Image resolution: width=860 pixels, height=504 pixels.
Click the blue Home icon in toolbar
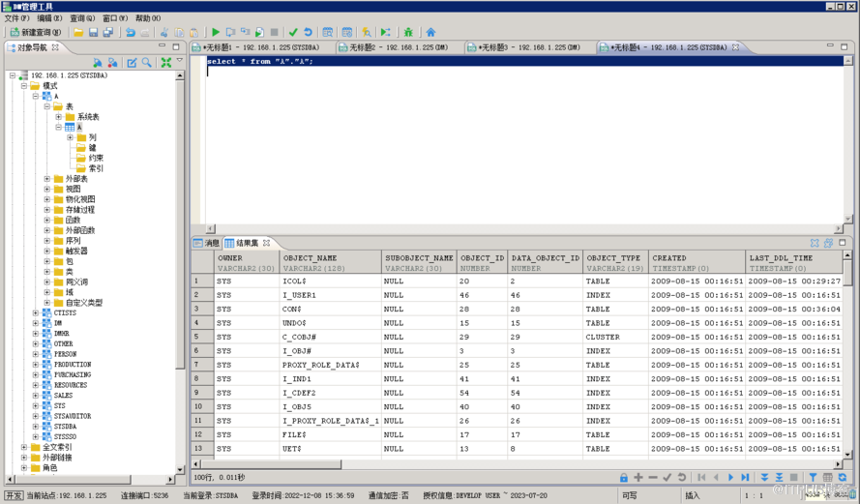click(430, 32)
